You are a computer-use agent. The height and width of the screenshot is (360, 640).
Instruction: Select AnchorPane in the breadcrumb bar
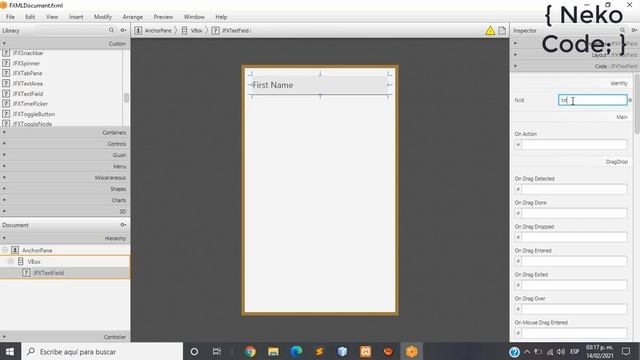(x=153, y=31)
